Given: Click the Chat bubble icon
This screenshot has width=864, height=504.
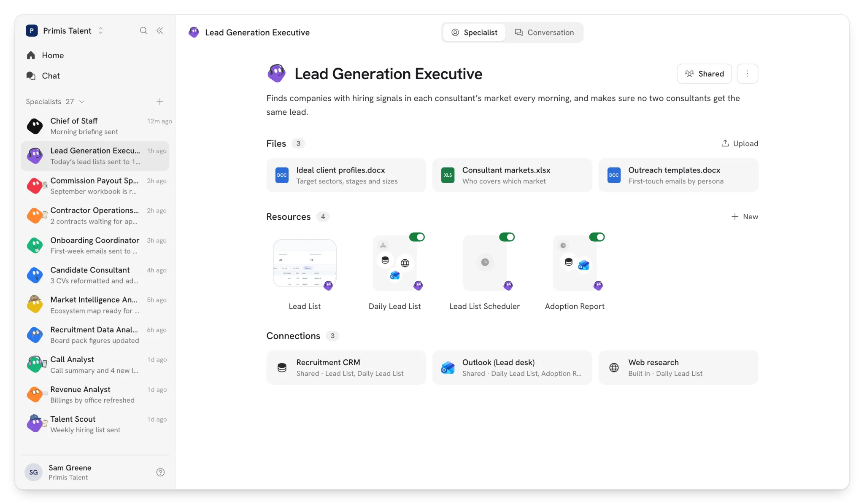Looking at the screenshot, I should coord(31,75).
